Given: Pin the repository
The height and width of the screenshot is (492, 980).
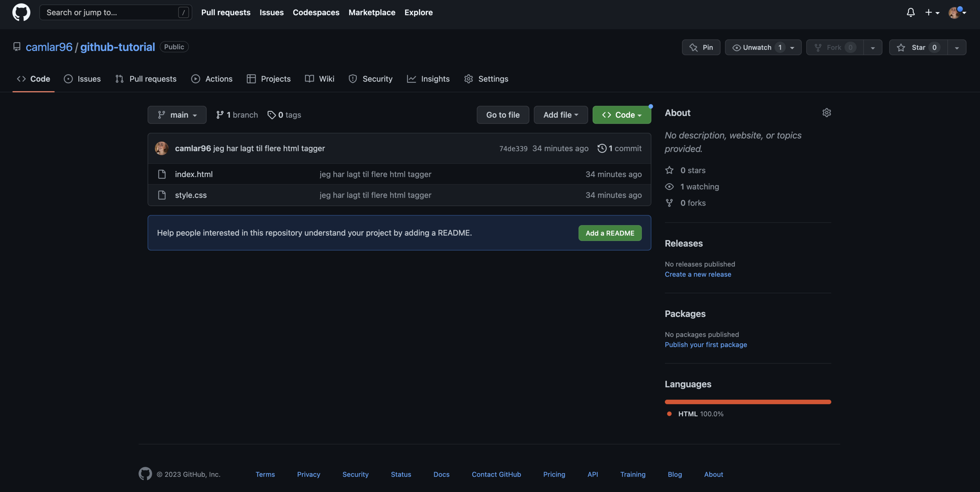Looking at the screenshot, I should [x=701, y=47].
